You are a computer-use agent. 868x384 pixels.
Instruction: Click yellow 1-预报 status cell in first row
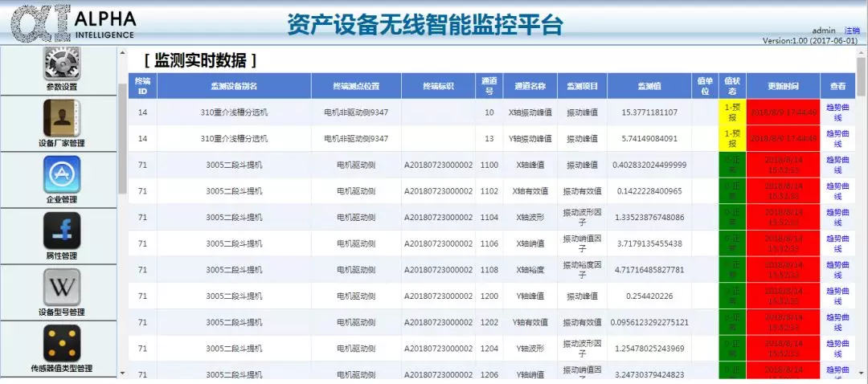point(731,112)
